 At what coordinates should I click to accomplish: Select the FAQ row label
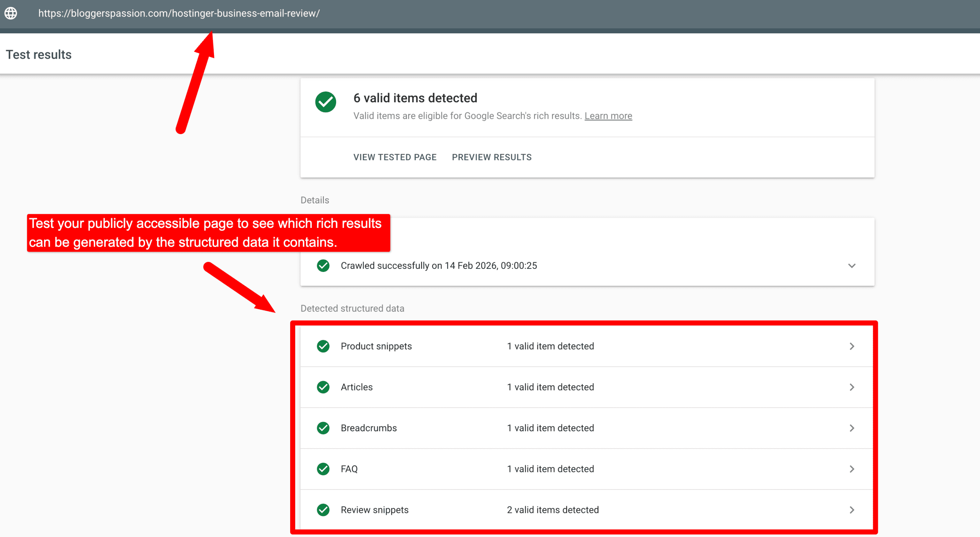click(349, 469)
